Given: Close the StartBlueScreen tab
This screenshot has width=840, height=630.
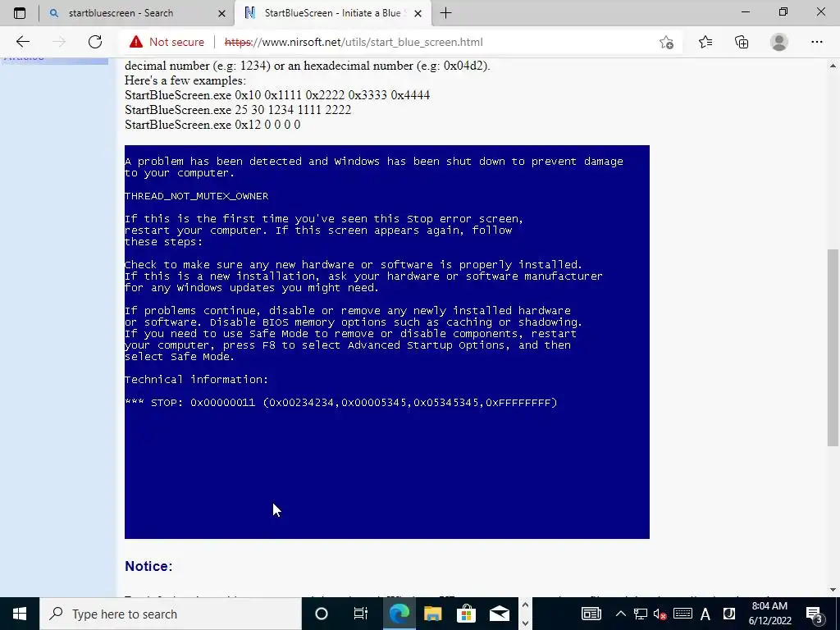Looking at the screenshot, I should [x=418, y=13].
